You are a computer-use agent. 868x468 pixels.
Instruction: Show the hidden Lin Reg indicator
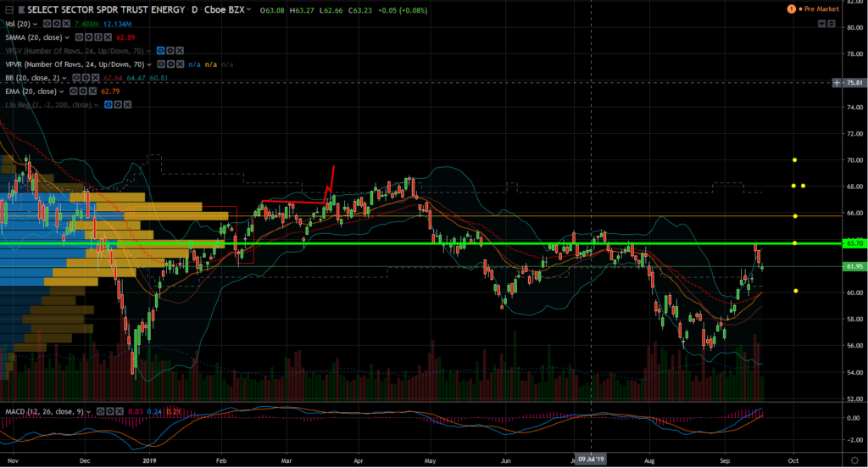[108, 104]
